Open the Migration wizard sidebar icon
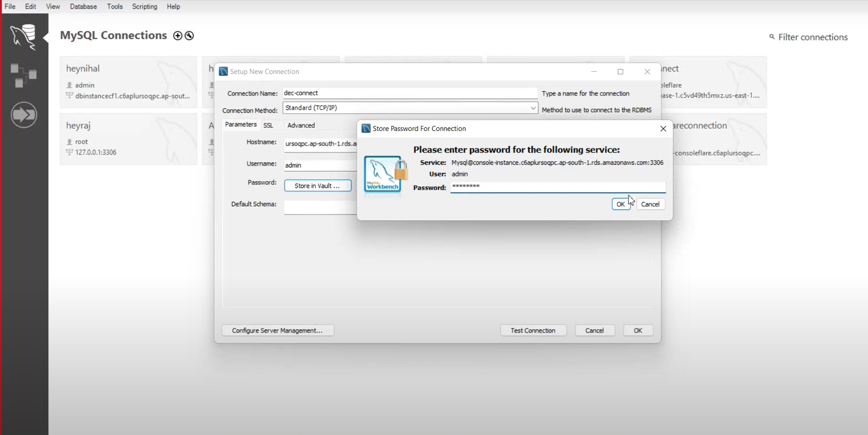This screenshot has height=435, width=868. [x=24, y=115]
